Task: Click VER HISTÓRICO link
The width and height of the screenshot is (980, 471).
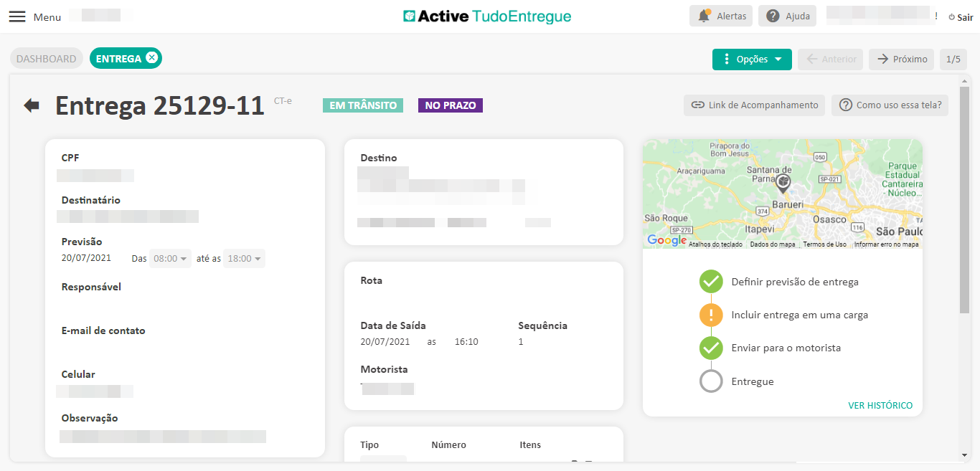Action: click(880, 405)
